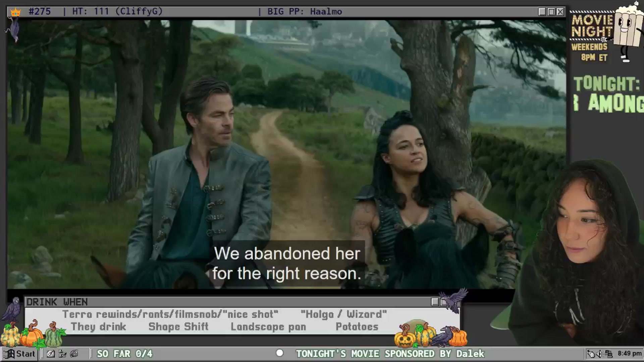Screen dimensions: 644x362
Task: Click the notepad quick launch icon
Action: [x=51, y=354]
